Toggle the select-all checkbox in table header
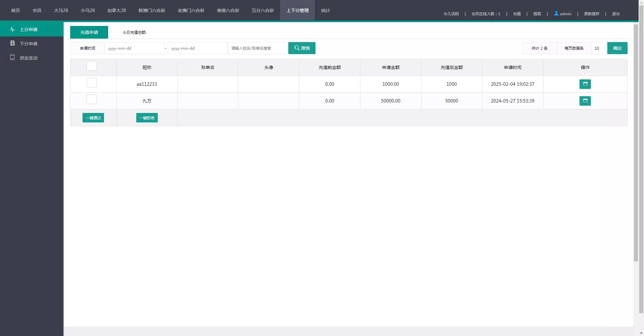The image size is (644, 336). 92,66
